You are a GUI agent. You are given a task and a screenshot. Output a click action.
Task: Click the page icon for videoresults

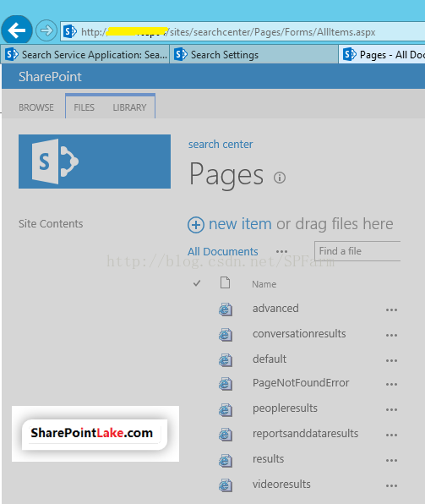tap(226, 485)
